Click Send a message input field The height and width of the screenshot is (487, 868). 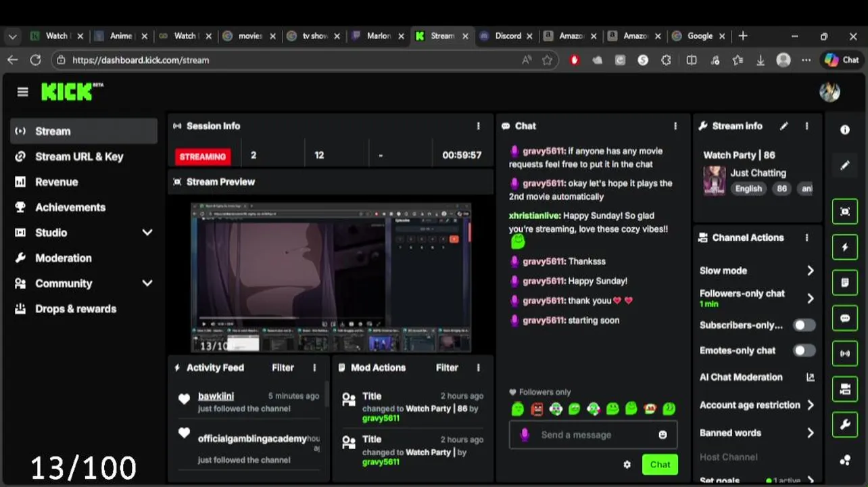point(593,435)
